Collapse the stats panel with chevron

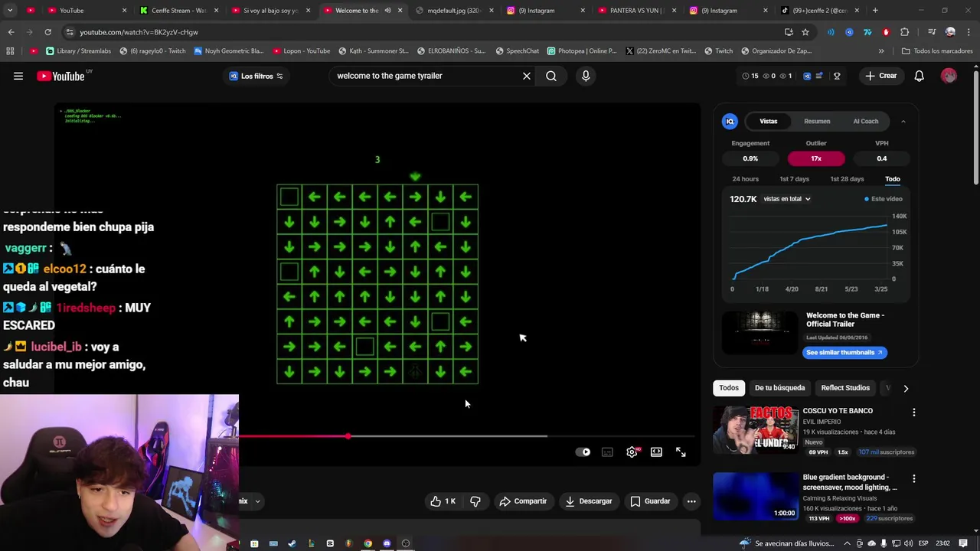pyautogui.click(x=903, y=121)
